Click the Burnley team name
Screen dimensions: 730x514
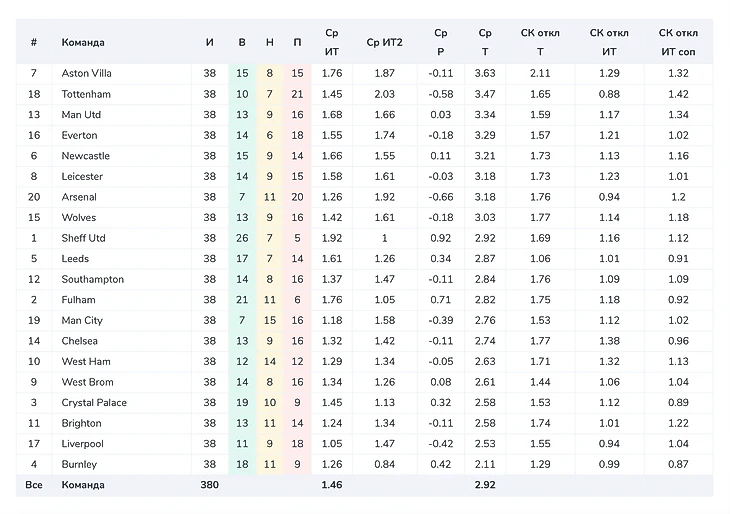(80, 464)
